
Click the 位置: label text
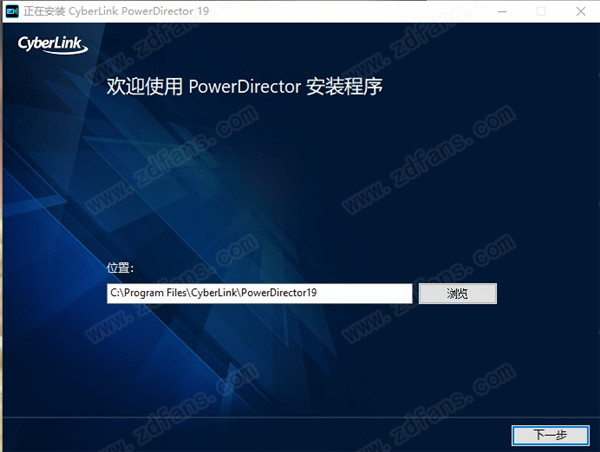click(x=120, y=268)
